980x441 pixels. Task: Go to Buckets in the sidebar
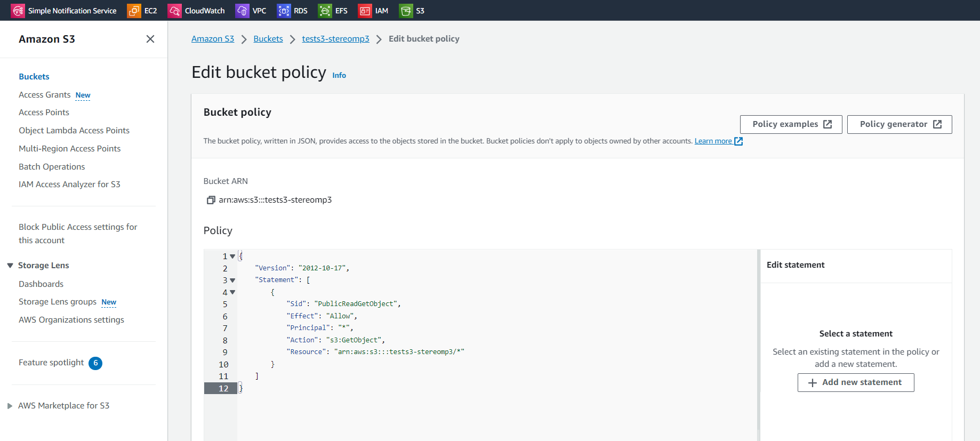34,77
